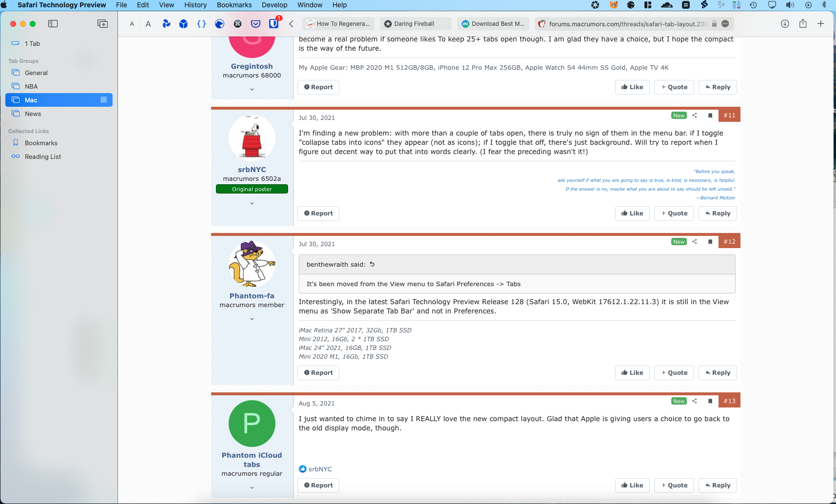Open the Bookmarks menu

pos(234,5)
